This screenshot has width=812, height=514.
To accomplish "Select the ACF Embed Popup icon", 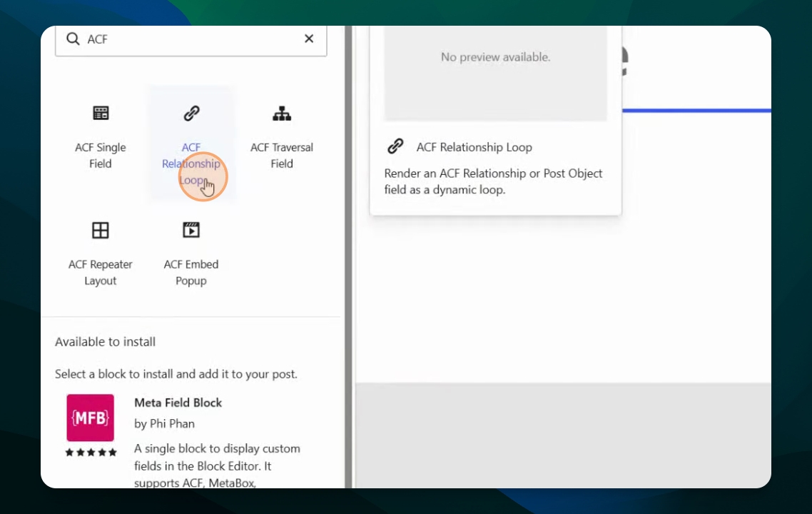I will pos(191,230).
